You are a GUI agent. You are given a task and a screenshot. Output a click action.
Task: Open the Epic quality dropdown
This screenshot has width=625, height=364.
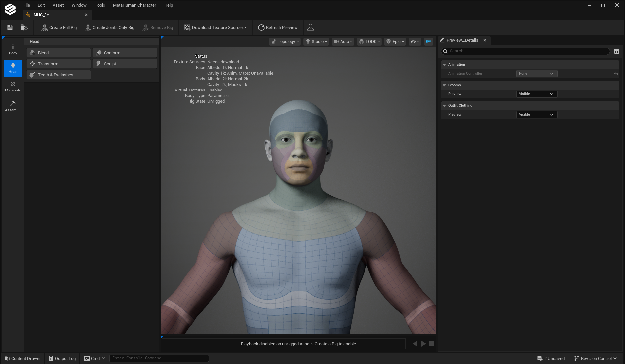[x=395, y=42]
